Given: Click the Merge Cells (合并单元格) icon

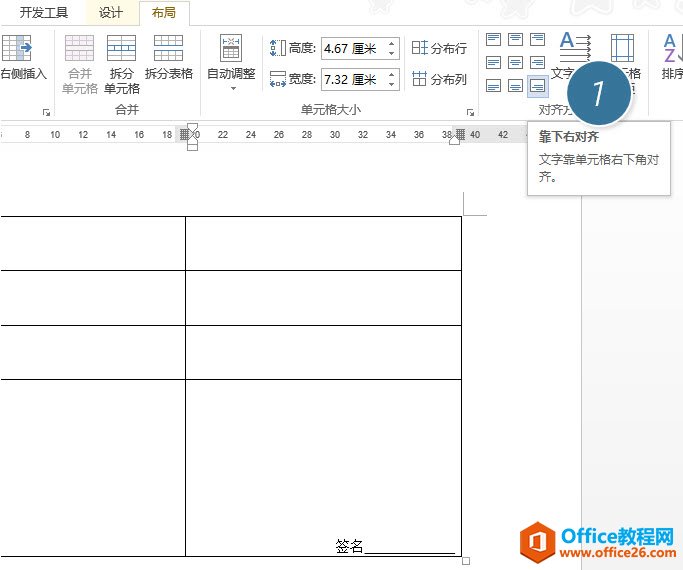Looking at the screenshot, I should (79, 64).
